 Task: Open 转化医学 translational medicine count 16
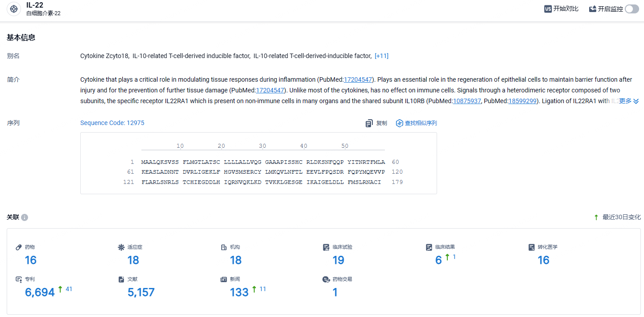click(544, 260)
